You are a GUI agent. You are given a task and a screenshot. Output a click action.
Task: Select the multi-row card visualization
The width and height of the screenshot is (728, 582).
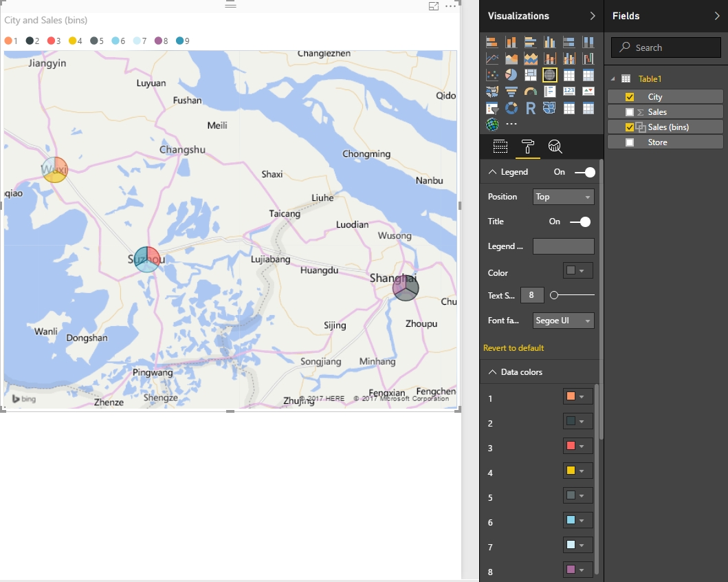coord(550,91)
